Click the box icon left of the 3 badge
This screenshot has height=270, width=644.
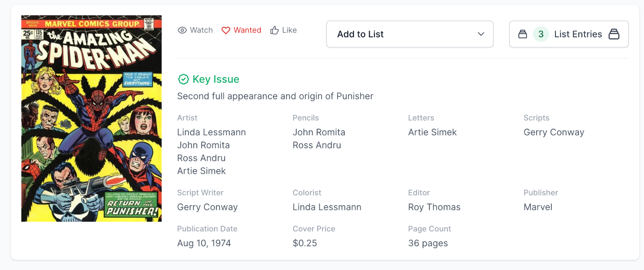point(522,34)
